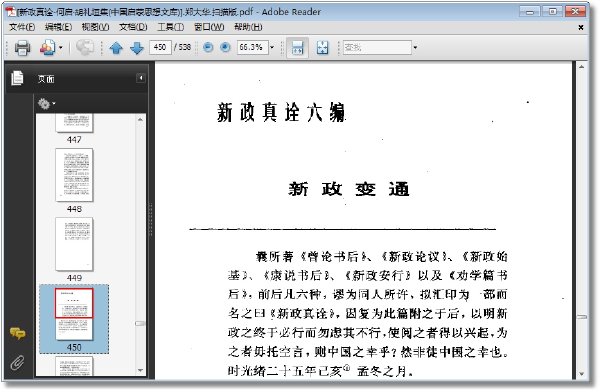Select the page 447 thumbnail

(74, 123)
